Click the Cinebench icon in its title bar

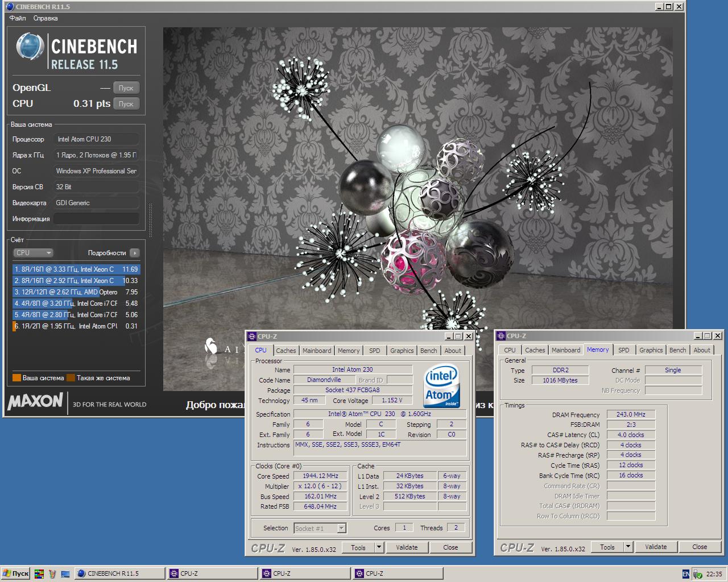[10, 7]
